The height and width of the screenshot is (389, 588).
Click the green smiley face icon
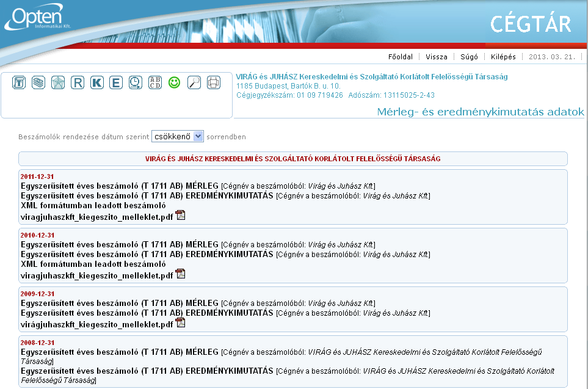click(175, 82)
